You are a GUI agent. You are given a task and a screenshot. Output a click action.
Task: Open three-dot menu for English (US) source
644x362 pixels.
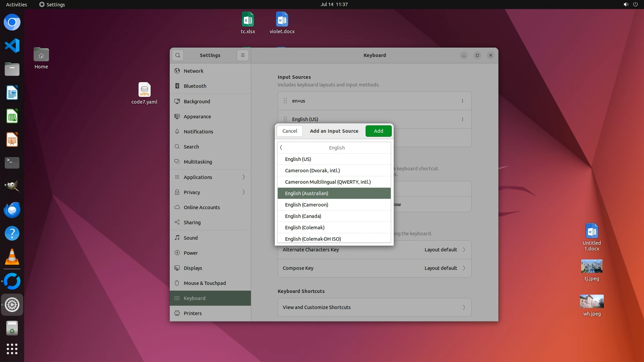[462, 119]
